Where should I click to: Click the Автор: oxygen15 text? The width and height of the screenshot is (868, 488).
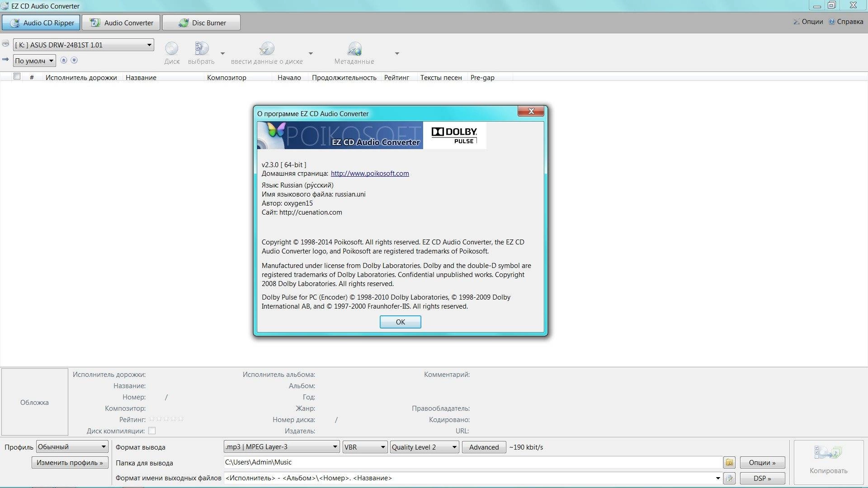click(x=287, y=203)
